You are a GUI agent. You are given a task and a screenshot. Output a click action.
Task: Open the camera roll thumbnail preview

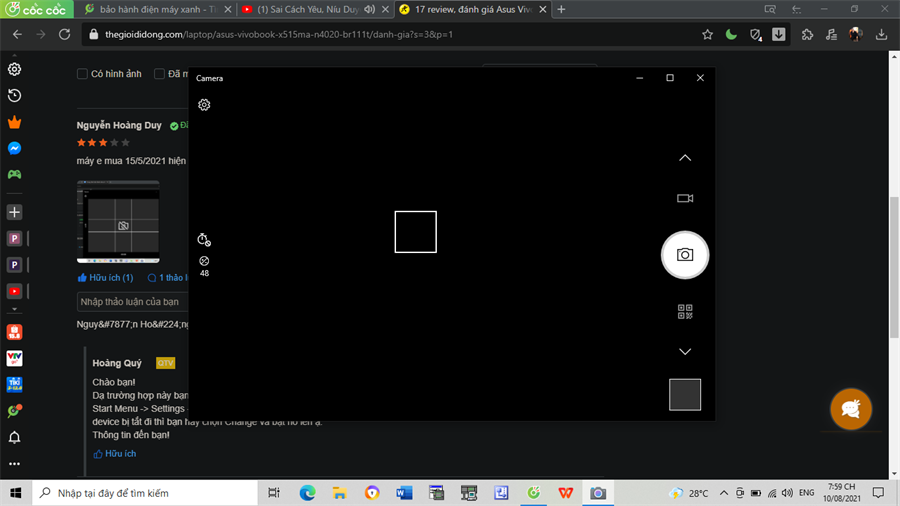click(x=685, y=395)
